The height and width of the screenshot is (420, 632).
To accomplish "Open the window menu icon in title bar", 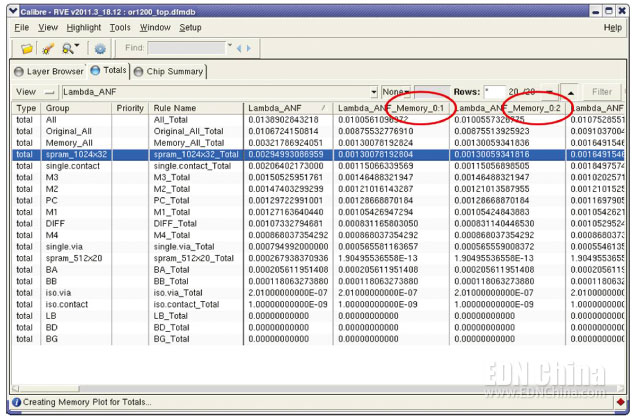I will [x=13, y=11].
